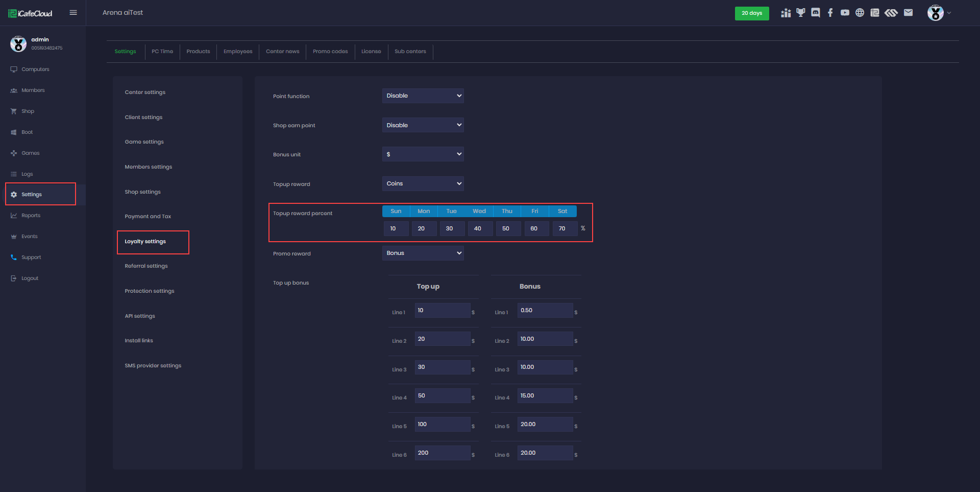Click the Facebook icon in header
980x492 pixels.
point(830,13)
